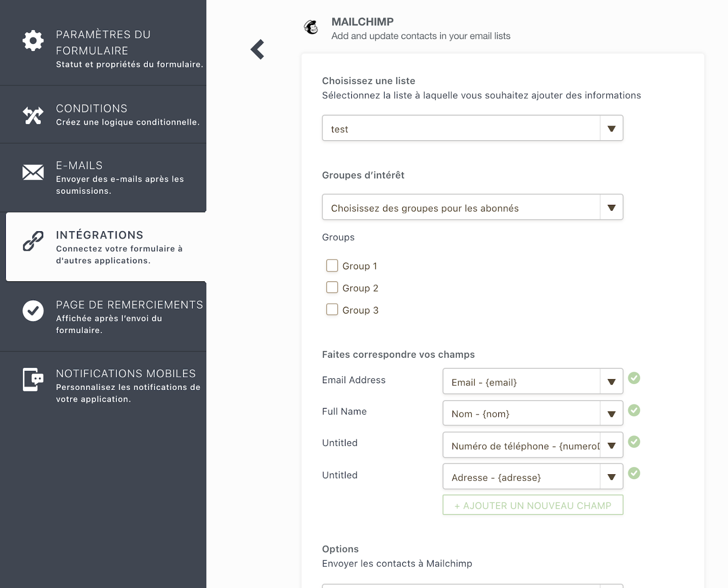Click the Mailchimp monkey logo icon
The width and height of the screenshot is (728, 588).
(x=311, y=27)
